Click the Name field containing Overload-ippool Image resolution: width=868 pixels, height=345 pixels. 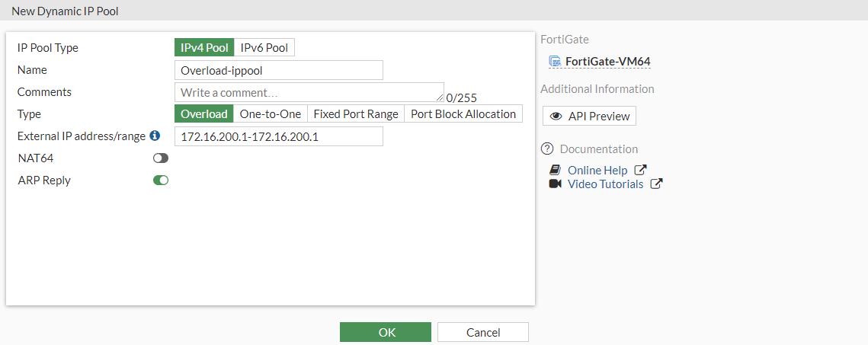[x=278, y=70]
